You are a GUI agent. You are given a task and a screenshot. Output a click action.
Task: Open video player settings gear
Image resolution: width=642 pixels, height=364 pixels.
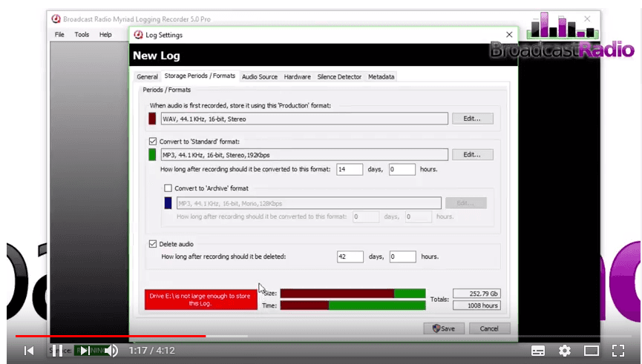pos(565,351)
